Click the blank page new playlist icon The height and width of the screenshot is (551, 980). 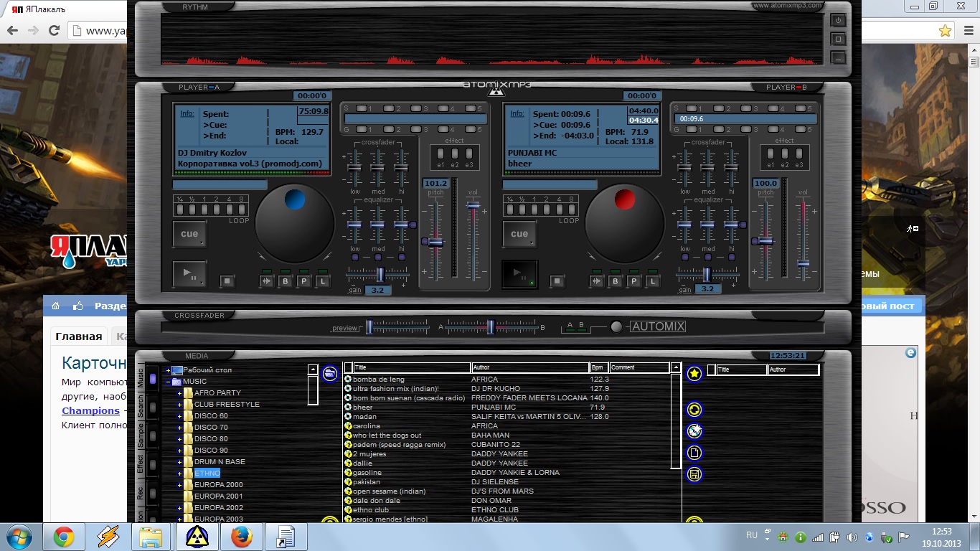[x=694, y=453]
